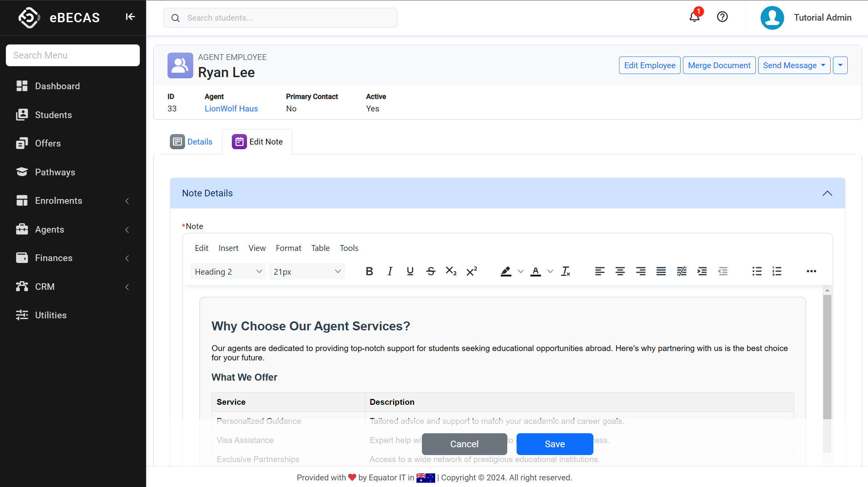The height and width of the screenshot is (487, 868).
Task: Click the strikethrough formatting icon
Action: 430,271
